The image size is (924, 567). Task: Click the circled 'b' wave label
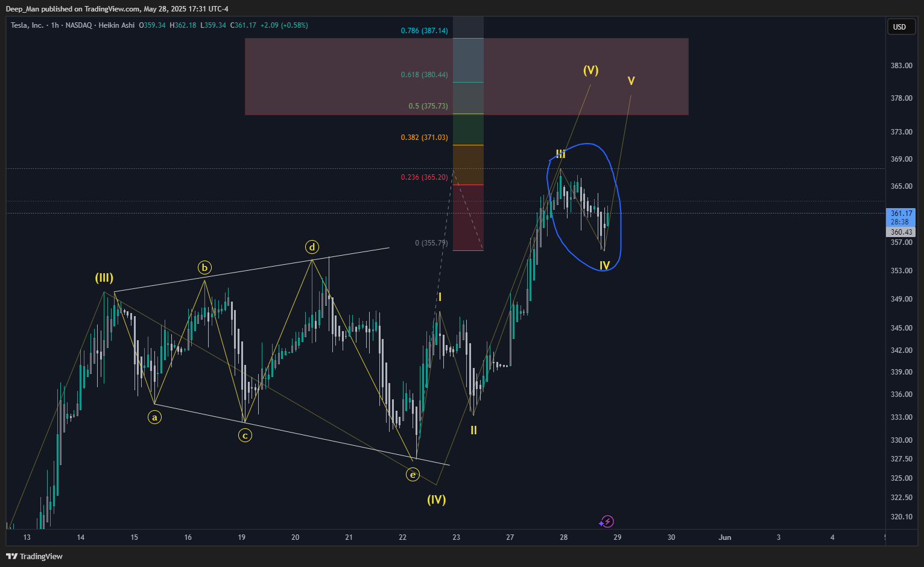click(x=204, y=267)
